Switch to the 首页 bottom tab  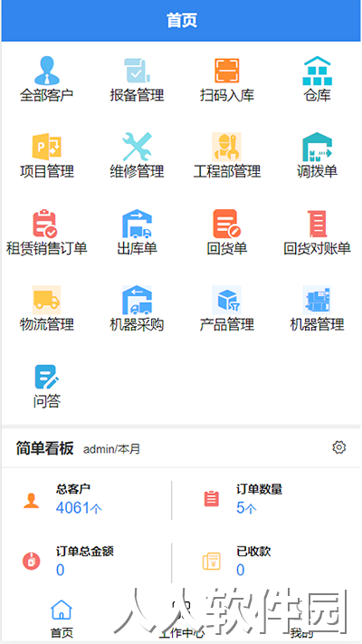coord(62,619)
